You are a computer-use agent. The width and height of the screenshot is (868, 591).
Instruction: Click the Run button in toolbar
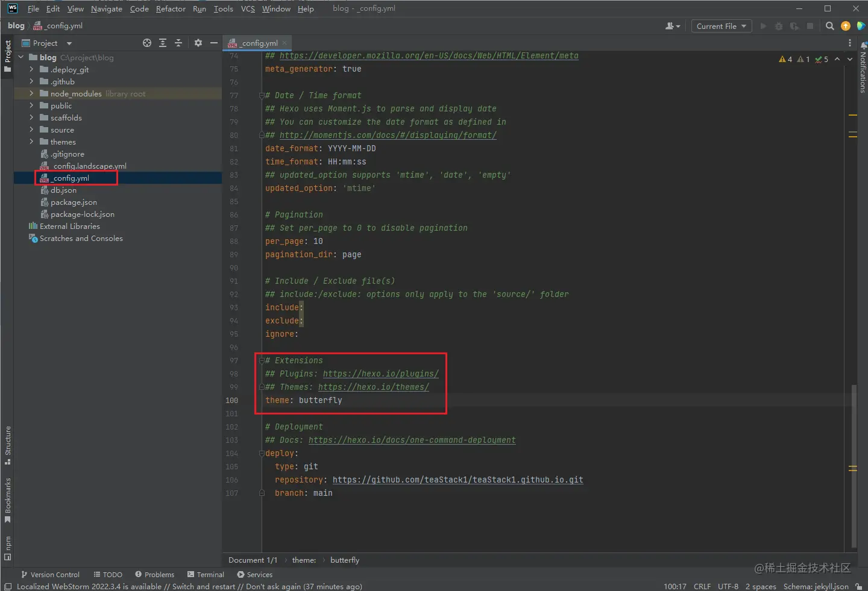pos(763,26)
